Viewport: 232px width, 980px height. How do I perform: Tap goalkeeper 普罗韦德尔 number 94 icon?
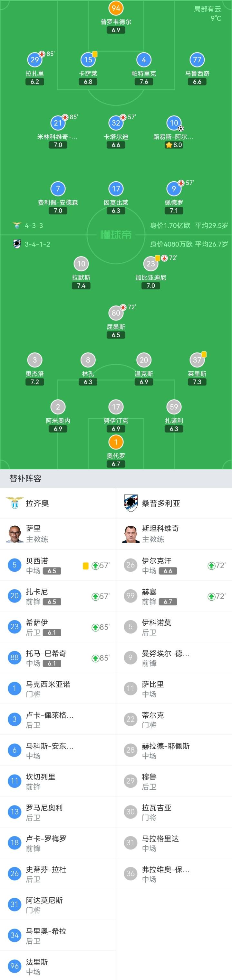pyautogui.click(x=116, y=8)
